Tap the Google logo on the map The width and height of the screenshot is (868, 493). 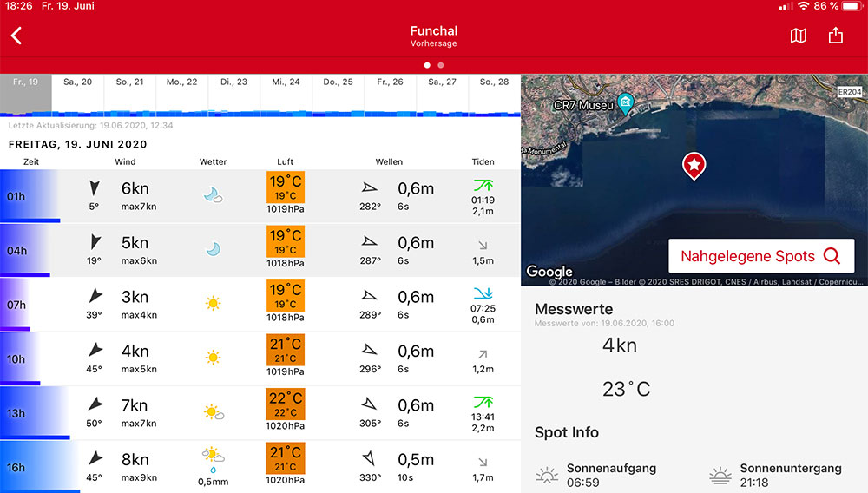tap(549, 272)
